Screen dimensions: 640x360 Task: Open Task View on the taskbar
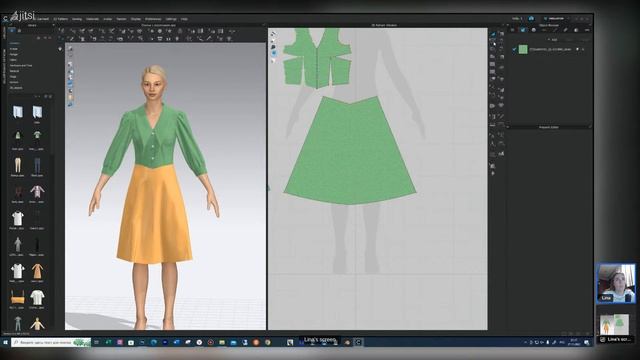pyautogui.click(x=97, y=342)
